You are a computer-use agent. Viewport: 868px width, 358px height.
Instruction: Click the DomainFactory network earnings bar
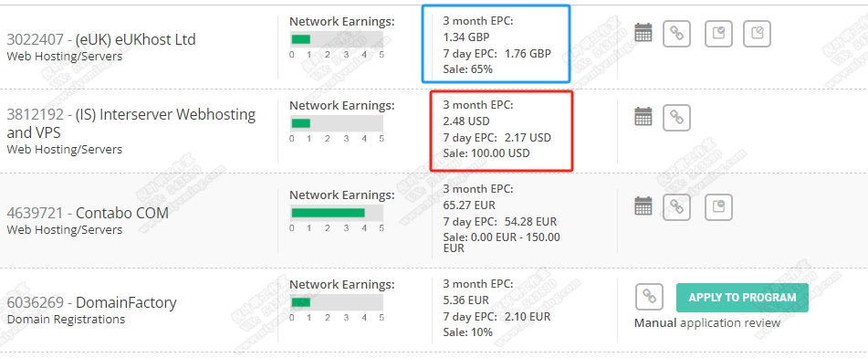pyautogui.click(x=337, y=302)
